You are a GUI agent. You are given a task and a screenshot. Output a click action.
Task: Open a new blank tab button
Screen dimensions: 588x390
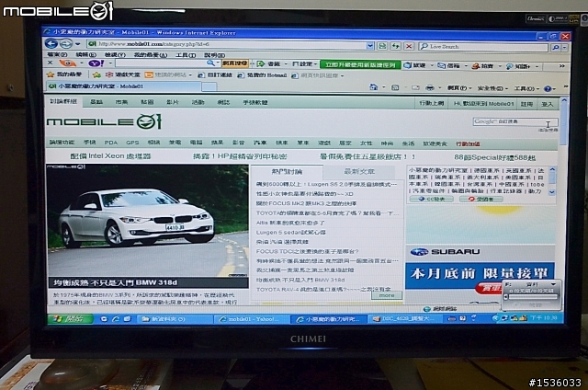tap(209, 86)
